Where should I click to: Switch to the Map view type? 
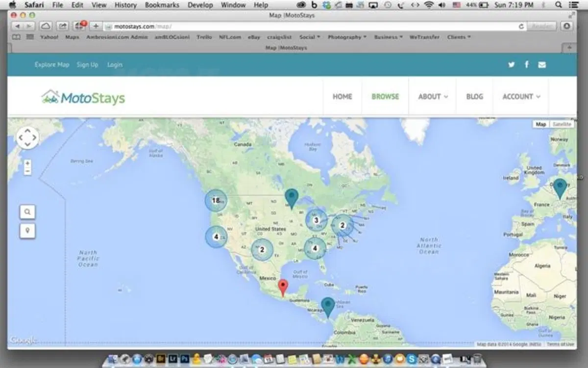540,124
